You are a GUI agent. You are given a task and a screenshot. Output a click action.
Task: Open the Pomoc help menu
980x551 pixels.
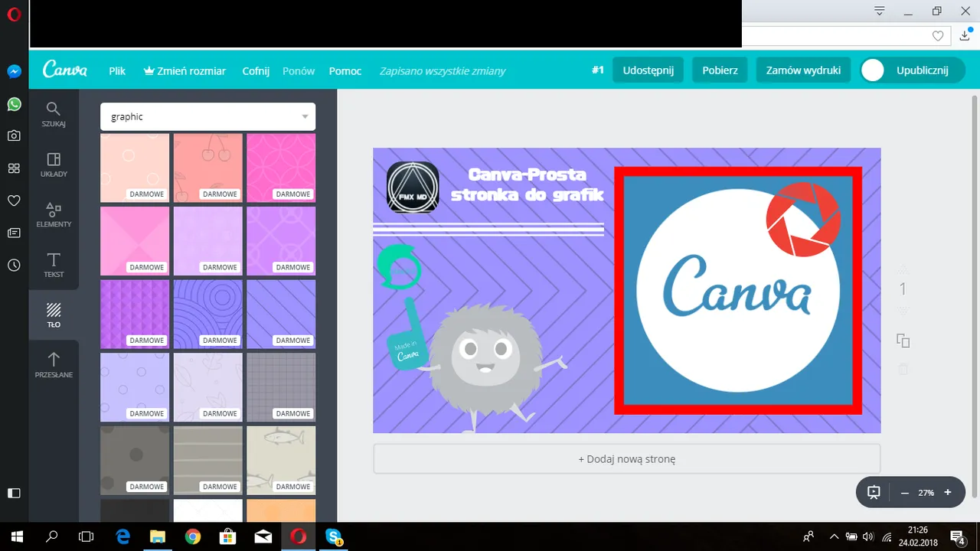click(x=345, y=70)
